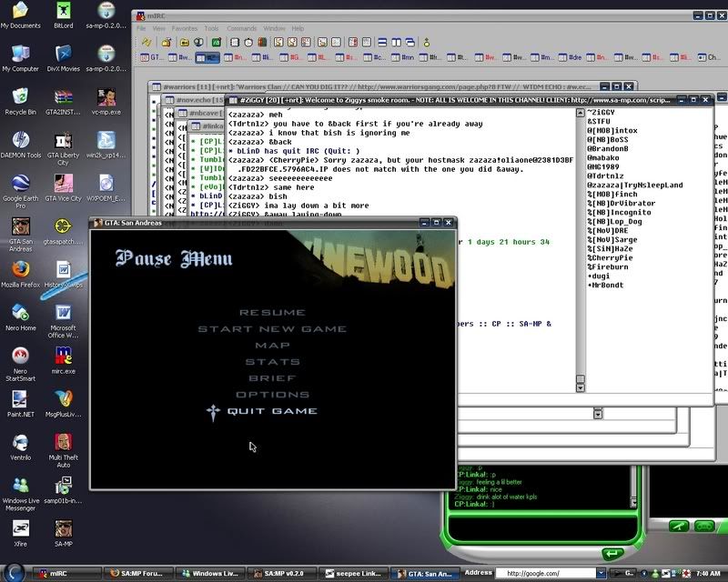Open GTA San Andreas desktop shortcut
Viewport: 728px width, 582px height.
tap(20, 225)
